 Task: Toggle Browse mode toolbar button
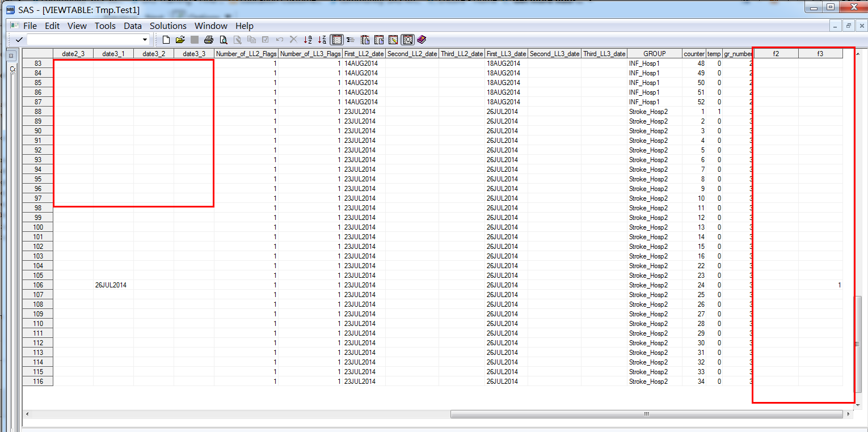click(407, 40)
